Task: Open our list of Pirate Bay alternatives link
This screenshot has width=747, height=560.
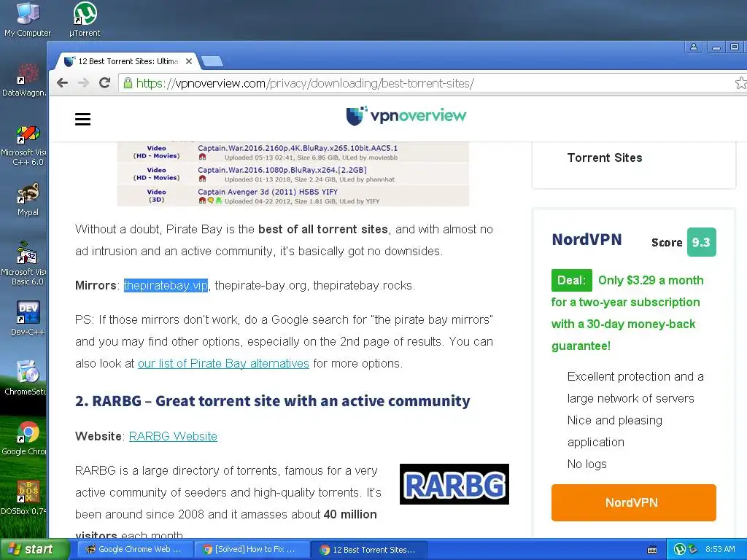Action: (x=223, y=363)
